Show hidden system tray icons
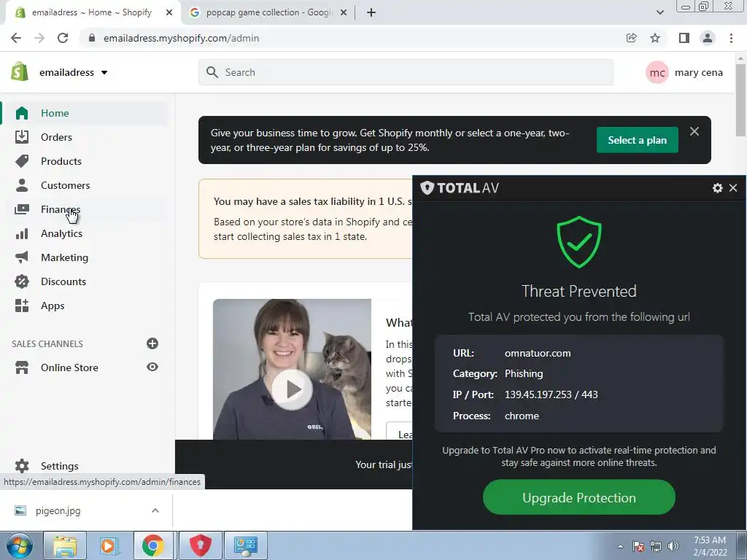747x560 pixels. 620,546
